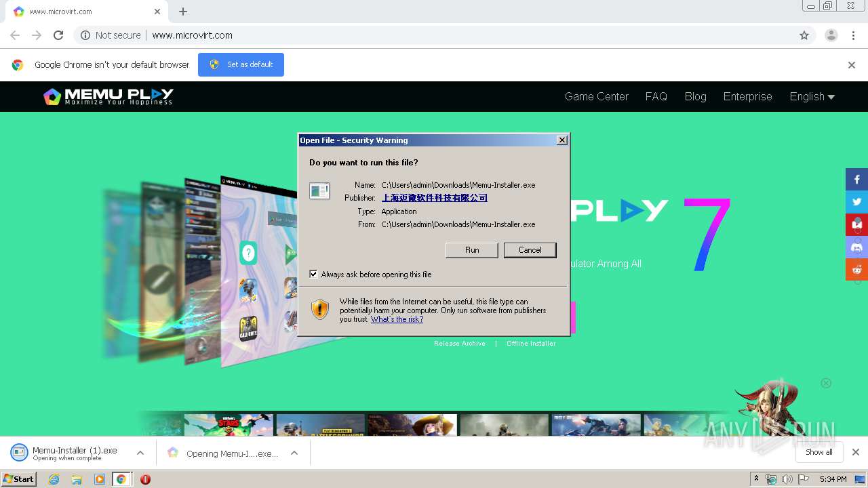Go to the Blog page
The width and height of the screenshot is (868, 488).
pos(695,96)
